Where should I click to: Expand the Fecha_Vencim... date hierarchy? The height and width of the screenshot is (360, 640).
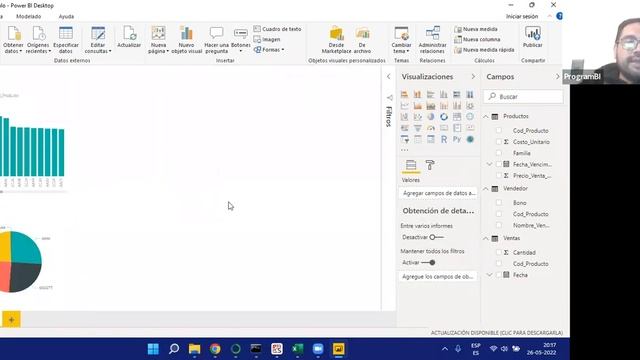pyautogui.click(x=489, y=164)
